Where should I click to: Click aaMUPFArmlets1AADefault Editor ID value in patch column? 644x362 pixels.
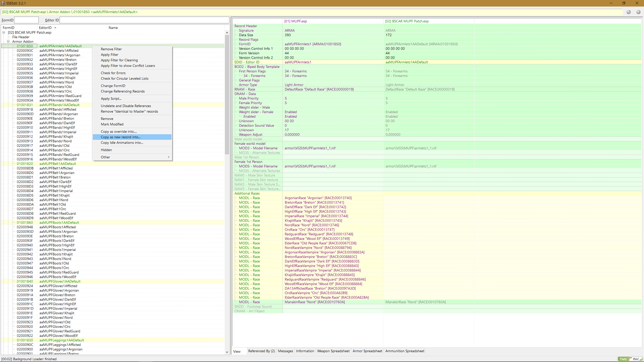(x=407, y=62)
